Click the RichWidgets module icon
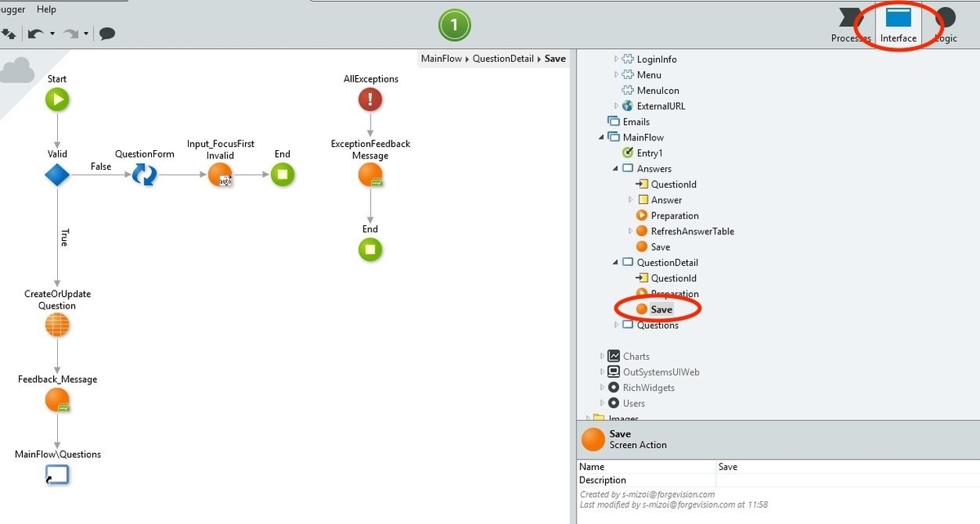980x524 pixels. (613, 388)
